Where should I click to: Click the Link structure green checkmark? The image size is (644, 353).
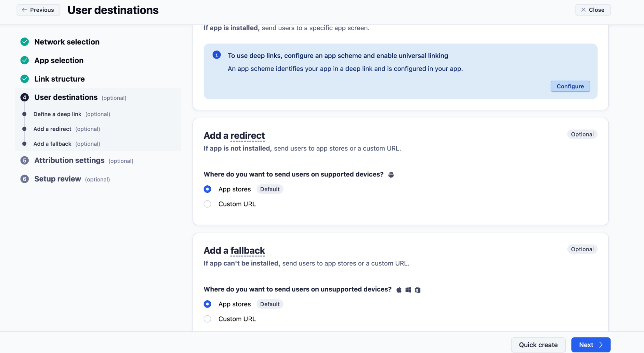pos(24,79)
